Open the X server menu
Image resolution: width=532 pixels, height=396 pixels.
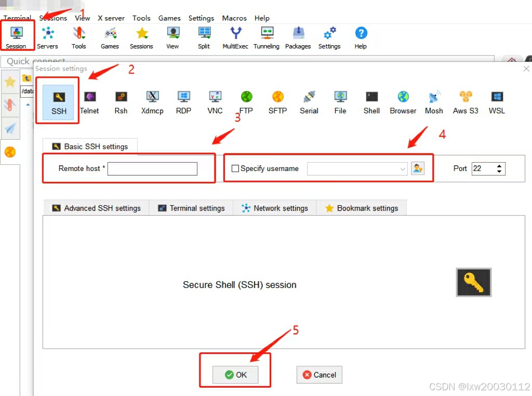tap(111, 18)
